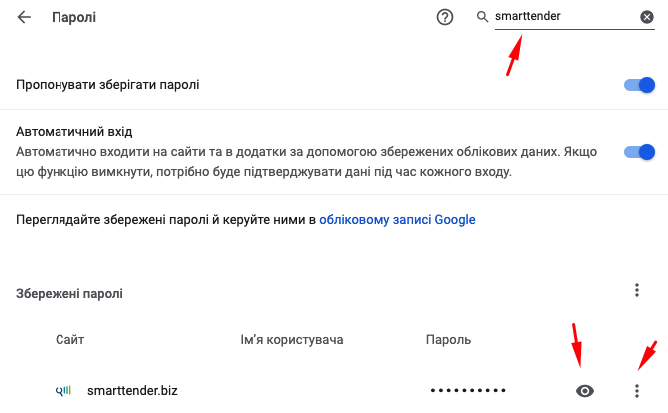Disable the Пропонувати зберігати паролі toggle
668x413 pixels.
coord(638,85)
